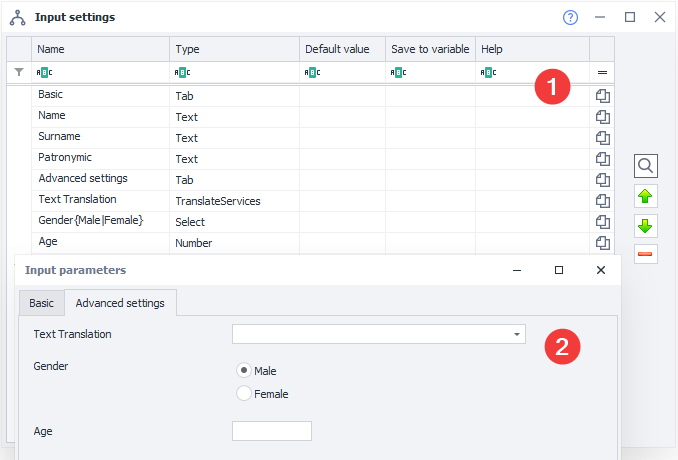Switch to the Advanced settings tab
Image resolution: width=678 pixels, height=460 pixels.
pos(121,303)
